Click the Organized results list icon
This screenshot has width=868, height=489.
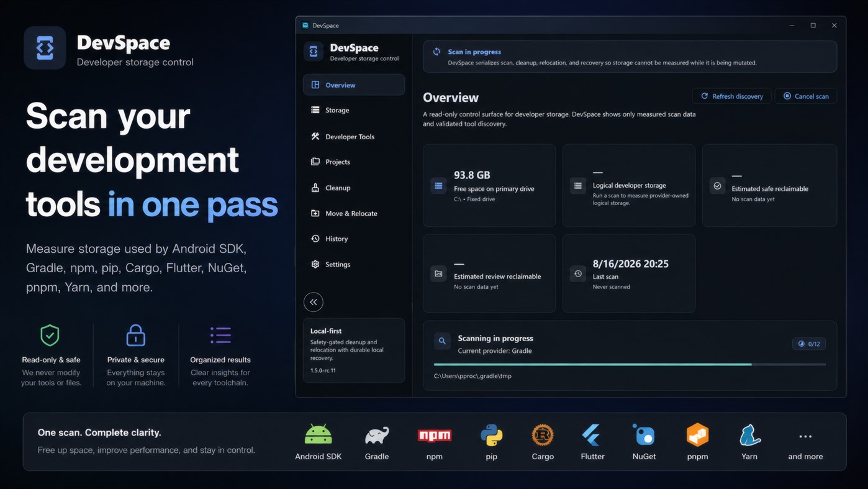pyautogui.click(x=220, y=336)
